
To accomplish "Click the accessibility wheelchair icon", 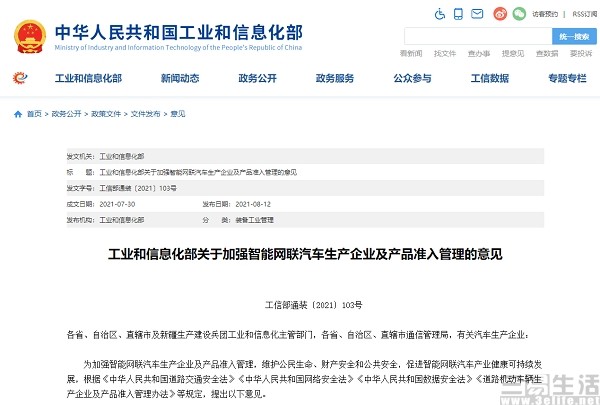I will tap(440, 14).
